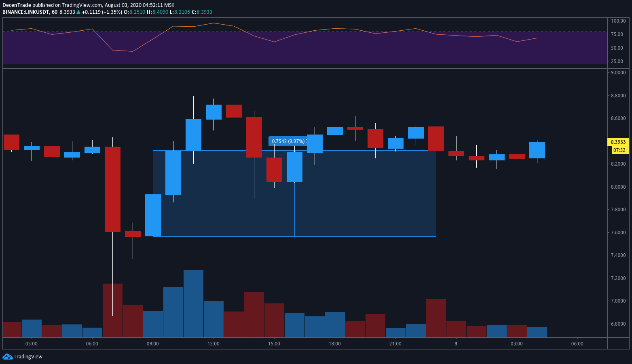The width and height of the screenshot is (632, 364).
Task: Select the large red candle before 09:00
Action: pyautogui.click(x=112, y=190)
